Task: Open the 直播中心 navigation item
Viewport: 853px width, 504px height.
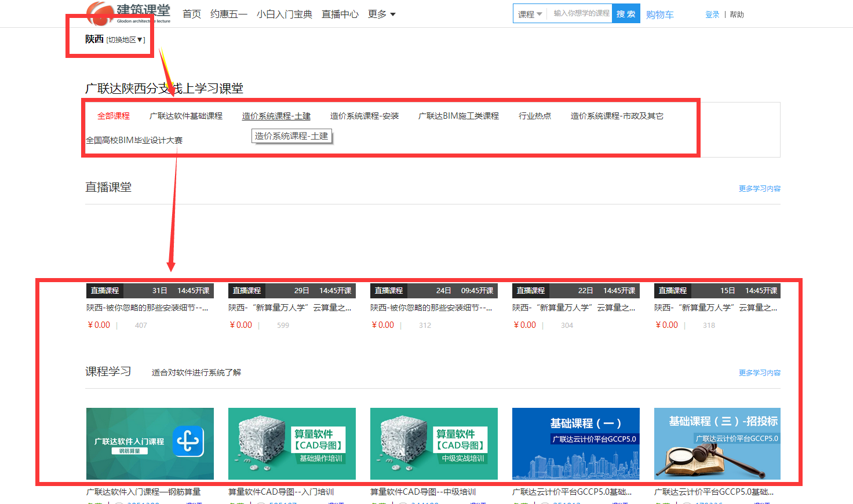Action: tap(340, 14)
